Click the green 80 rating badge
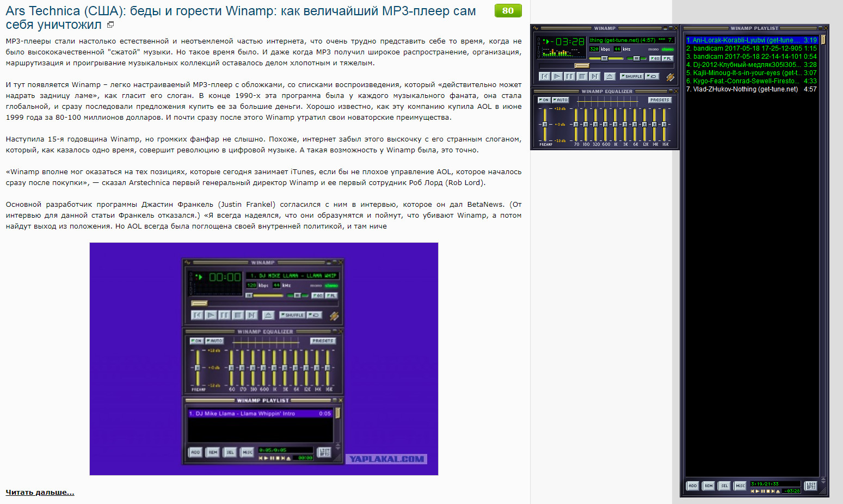 508,10
